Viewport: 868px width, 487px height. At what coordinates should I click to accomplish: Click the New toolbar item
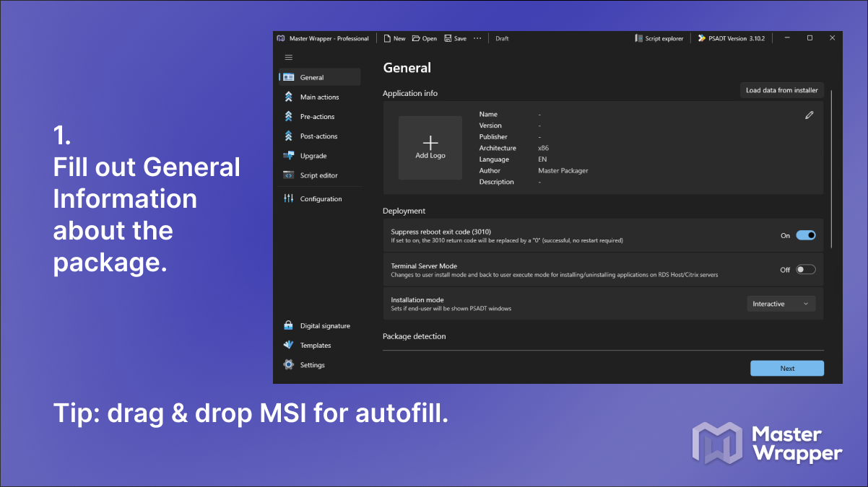point(395,38)
